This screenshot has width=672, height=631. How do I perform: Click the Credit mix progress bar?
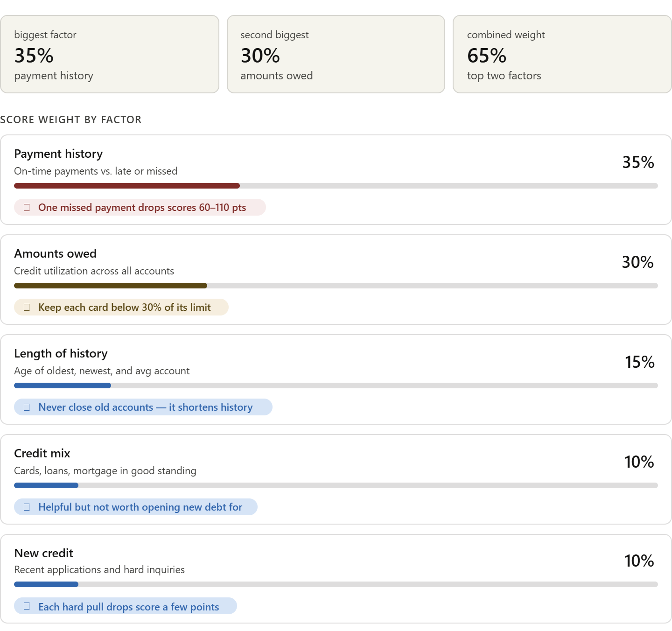pyautogui.click(x=336, y=485)
